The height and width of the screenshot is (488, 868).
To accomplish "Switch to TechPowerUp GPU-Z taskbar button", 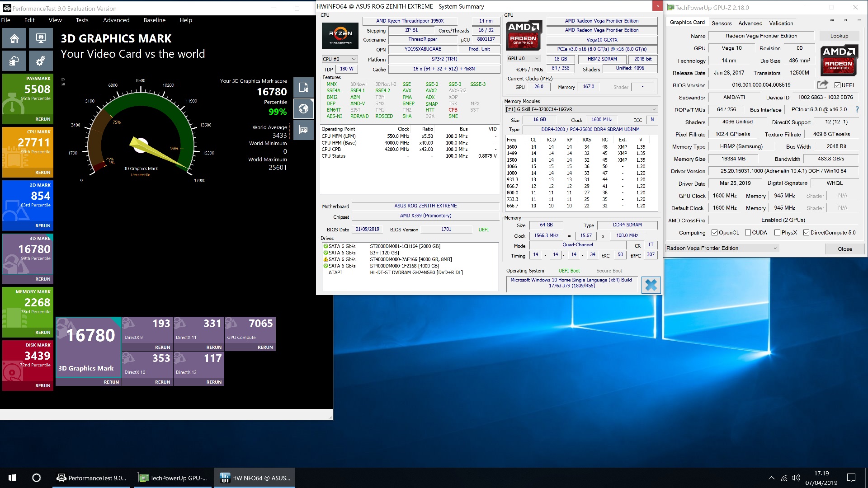I will [x=172, y=478].
